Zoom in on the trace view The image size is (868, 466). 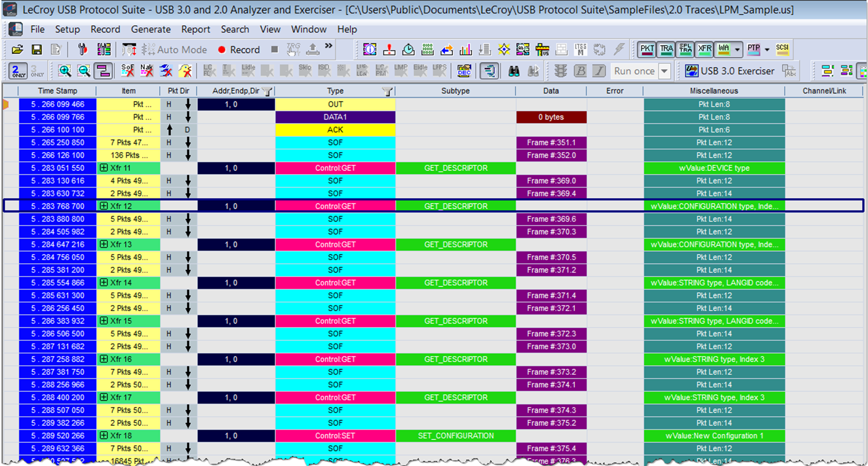(x=65, y=71)
